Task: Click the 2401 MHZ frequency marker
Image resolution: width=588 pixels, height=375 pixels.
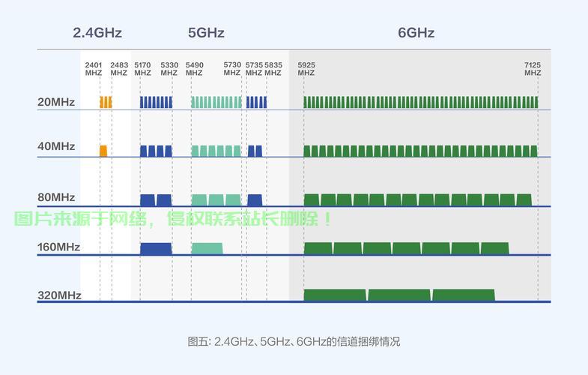Action: (x=94, y=69)
